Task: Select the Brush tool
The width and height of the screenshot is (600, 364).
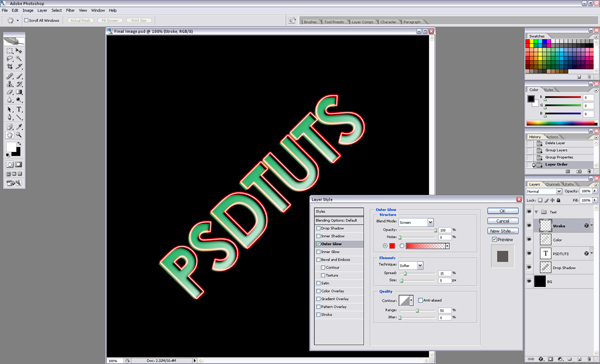Action: click(x=19, y=76)
